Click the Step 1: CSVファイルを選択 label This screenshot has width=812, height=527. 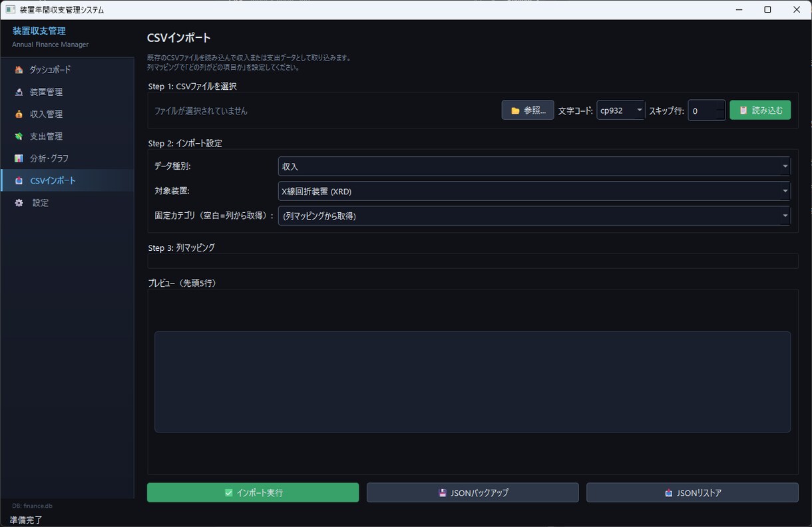tap(192, 87)
